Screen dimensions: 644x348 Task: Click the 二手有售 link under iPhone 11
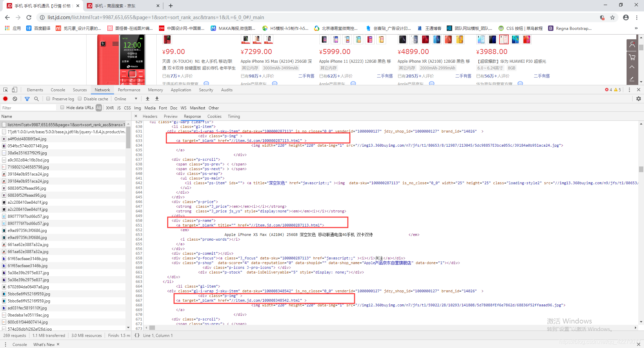tap(385, 76)
